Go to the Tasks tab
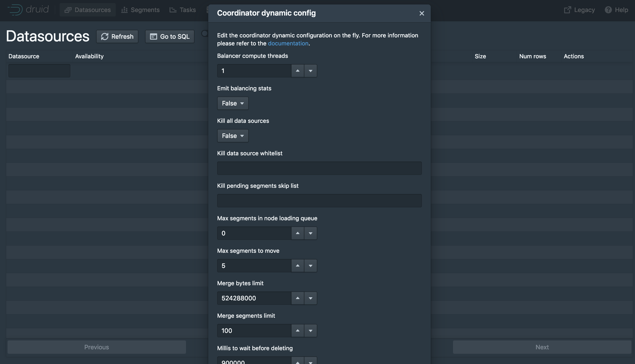 183,10
